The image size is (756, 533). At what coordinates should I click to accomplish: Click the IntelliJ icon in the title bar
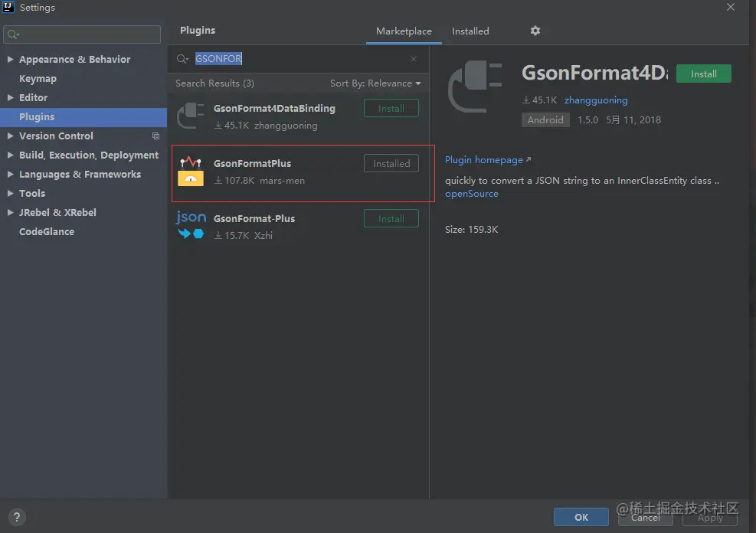pos(8,7)
